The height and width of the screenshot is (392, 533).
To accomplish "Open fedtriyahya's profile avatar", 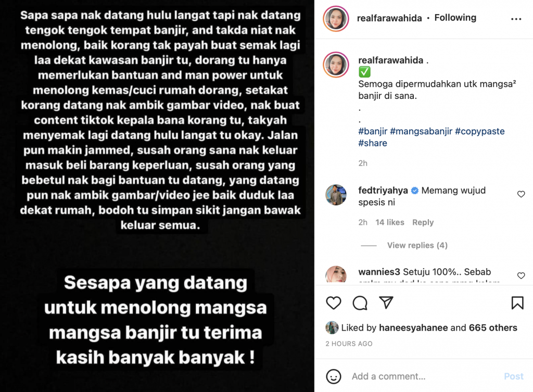I will point(336,195).
